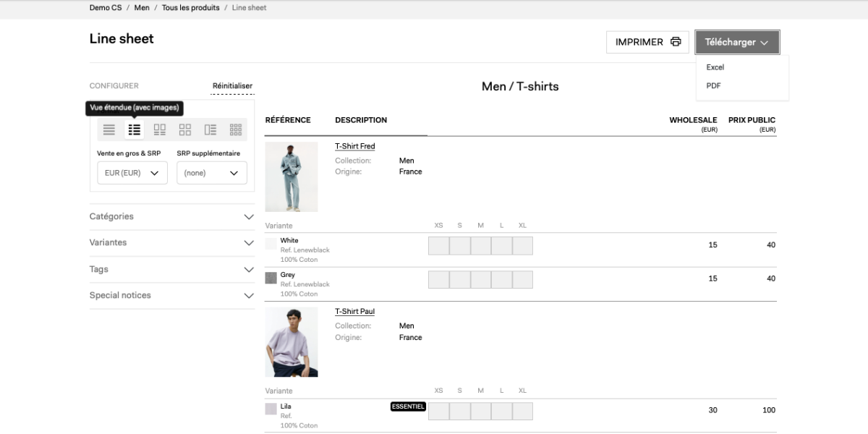The width and height of the screenshot is (868, 434).
Task: Choose the four-square grid format icon
Action: coord(185,130)
